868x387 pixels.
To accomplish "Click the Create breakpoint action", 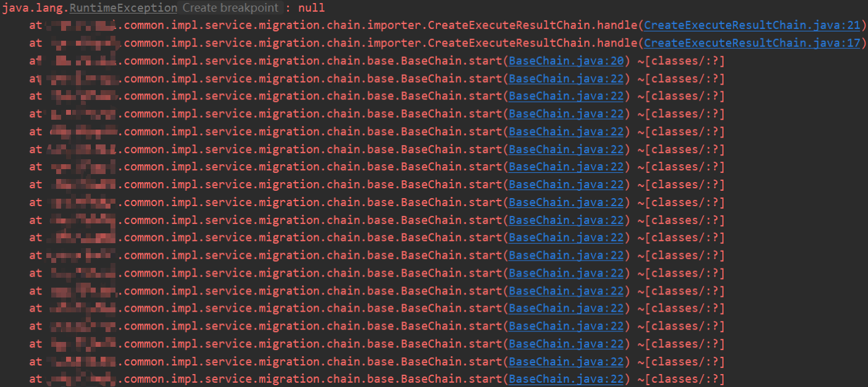I will point(230,8).
